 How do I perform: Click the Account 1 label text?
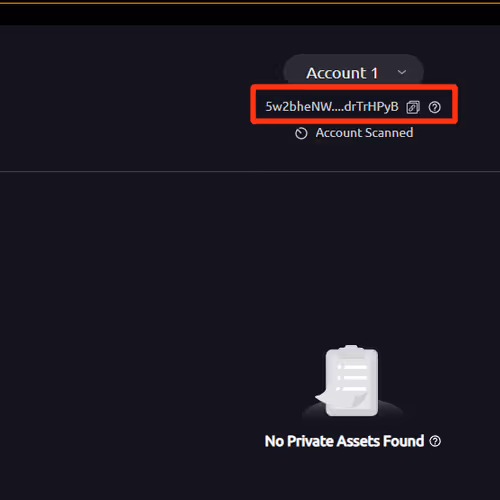pyautogui.click(x=342, y=73)
